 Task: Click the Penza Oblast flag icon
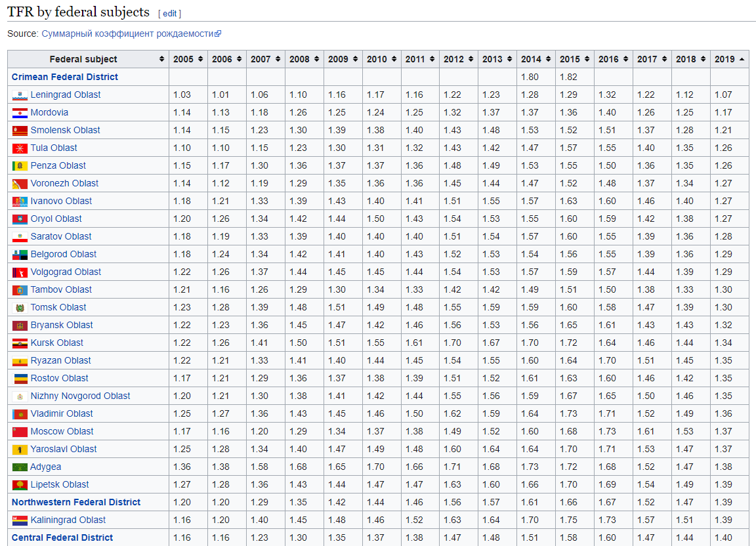(x=20, y=166)
